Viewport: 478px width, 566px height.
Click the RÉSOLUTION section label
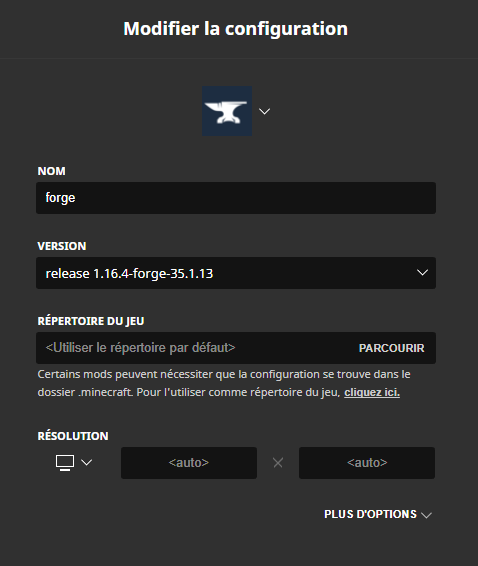tap(73, 436)
